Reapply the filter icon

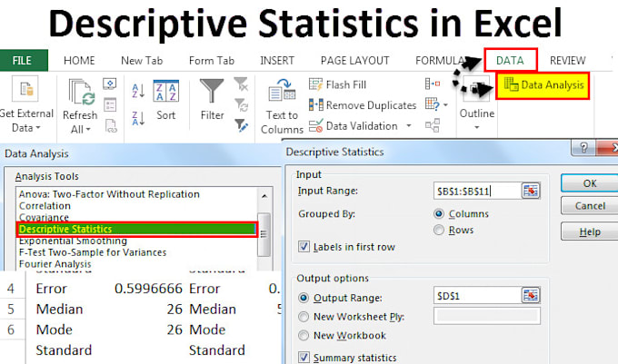[241, 105]
